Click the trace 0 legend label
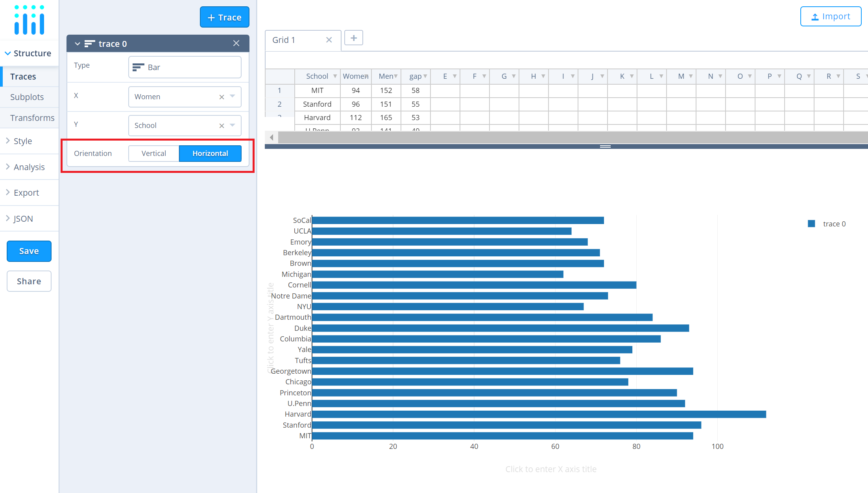 coord(834,224)
